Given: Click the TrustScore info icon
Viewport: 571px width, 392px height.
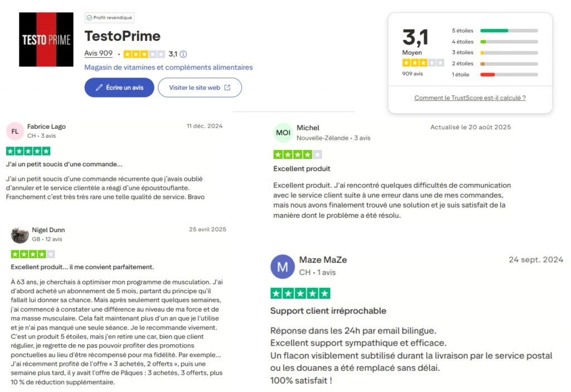Looking at the screenshot, I should [183, 54].
